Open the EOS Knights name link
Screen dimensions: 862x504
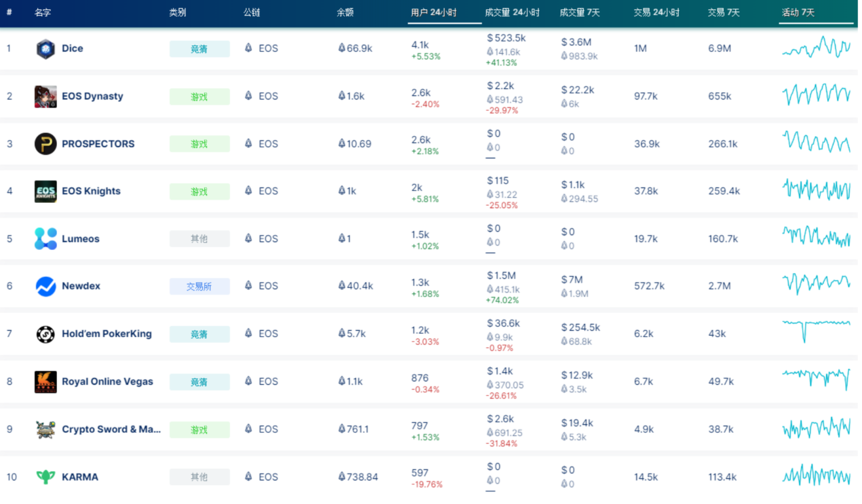91,191
